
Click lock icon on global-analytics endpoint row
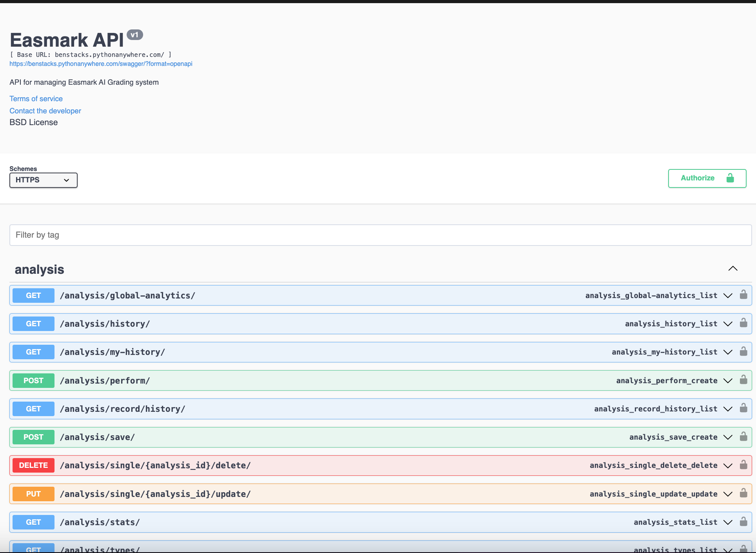click(743, 295)
